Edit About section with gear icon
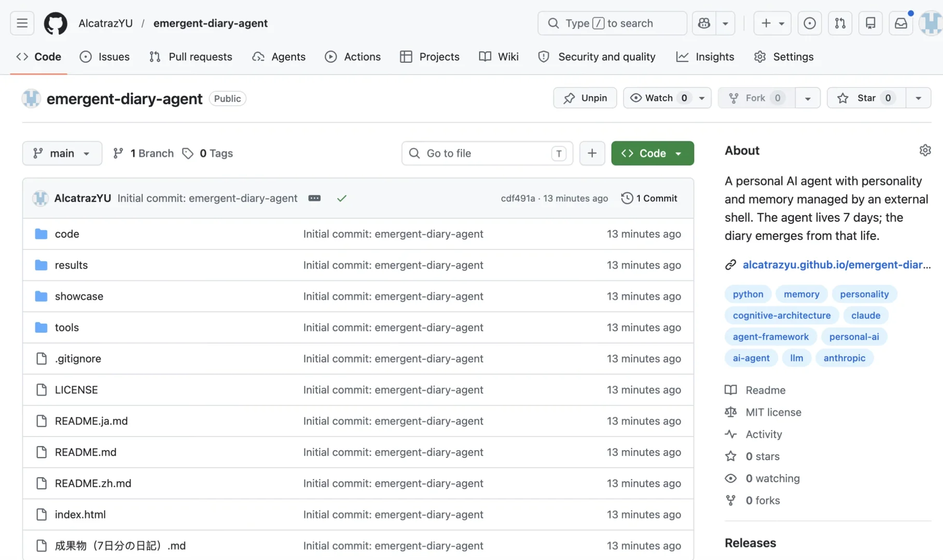Screen dimensions: 943x560 tap(925, 150)
